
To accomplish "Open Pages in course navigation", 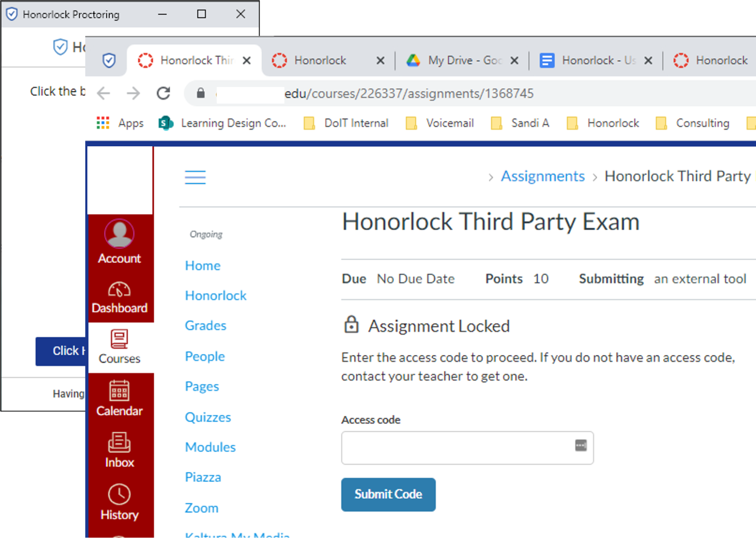I will (x=202, y=386).
